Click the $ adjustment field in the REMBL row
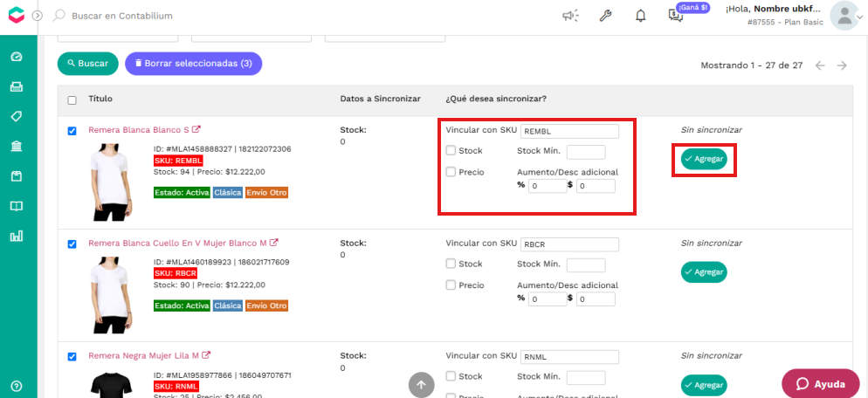The height and width of the screenshot is (398, 868). pos(596,187)
